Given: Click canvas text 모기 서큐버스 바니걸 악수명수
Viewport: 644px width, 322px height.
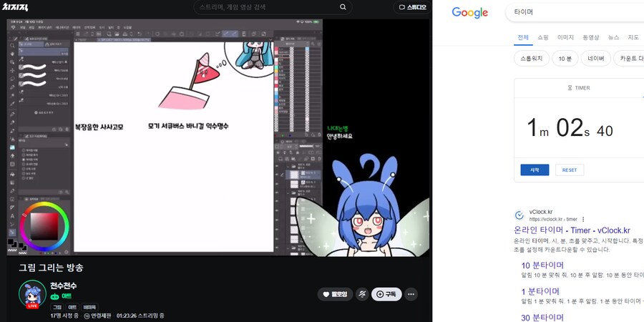Looking at the screenshot, I should click(x=188, y=126).
